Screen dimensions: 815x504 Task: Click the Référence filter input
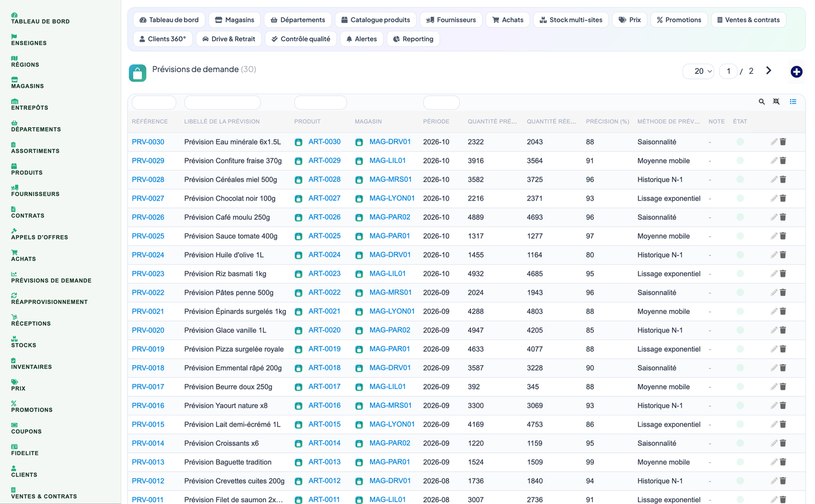click(x=154, y=103)
